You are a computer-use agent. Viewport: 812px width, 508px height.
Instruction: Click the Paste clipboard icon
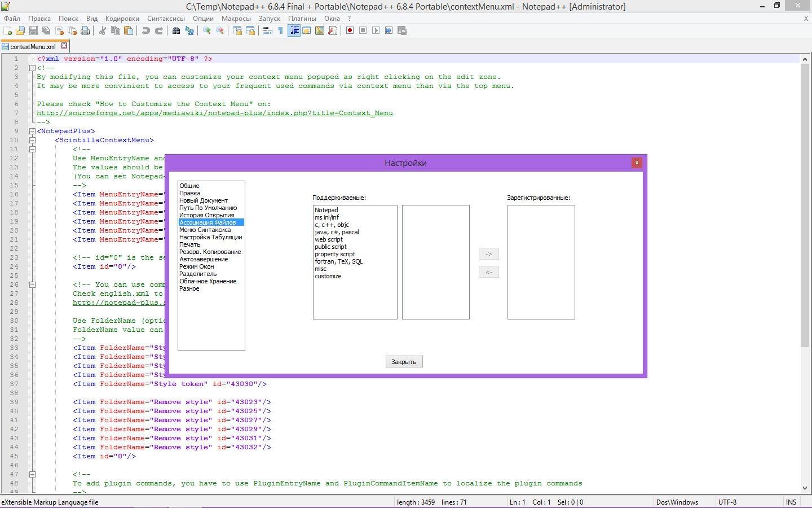point(129,30)
